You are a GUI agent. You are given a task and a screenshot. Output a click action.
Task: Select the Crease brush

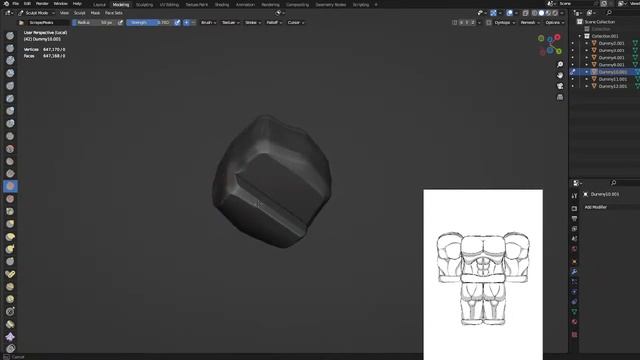pos(10,136)
